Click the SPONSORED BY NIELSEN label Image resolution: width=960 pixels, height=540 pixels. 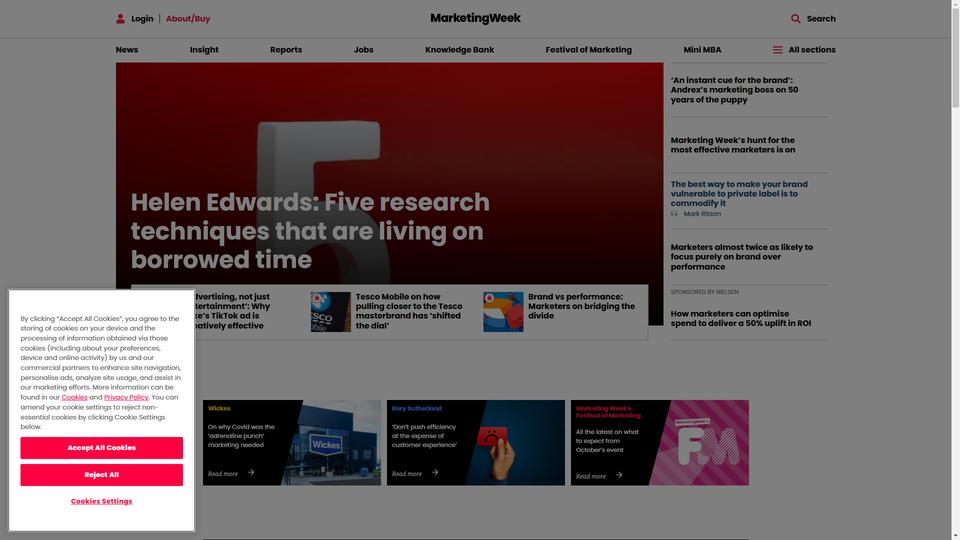(705, 292)
